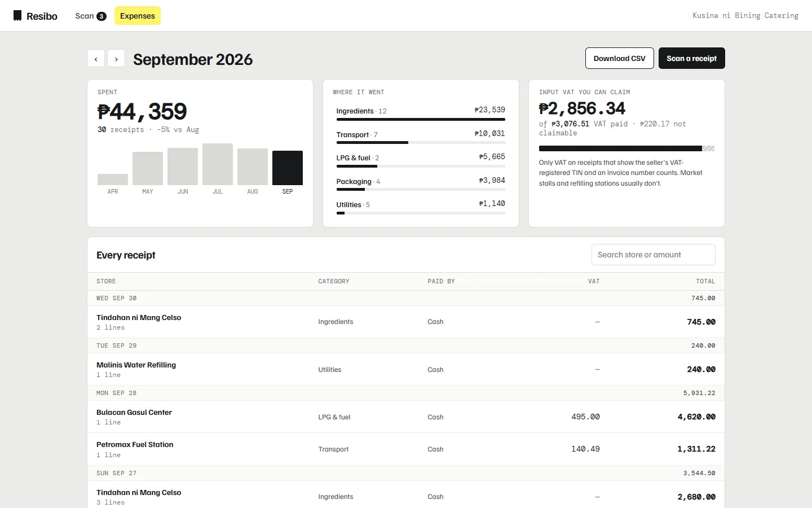Click the Utilities category in Where It Went
The width and height of the screenshot is (812, 508).
point(421,207)
